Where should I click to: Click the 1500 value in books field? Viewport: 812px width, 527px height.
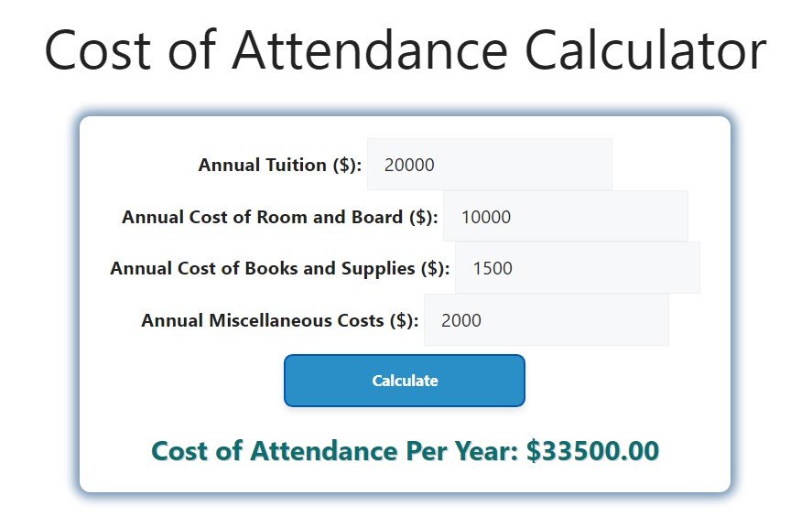pyautogui.click(x=493, y=269)
